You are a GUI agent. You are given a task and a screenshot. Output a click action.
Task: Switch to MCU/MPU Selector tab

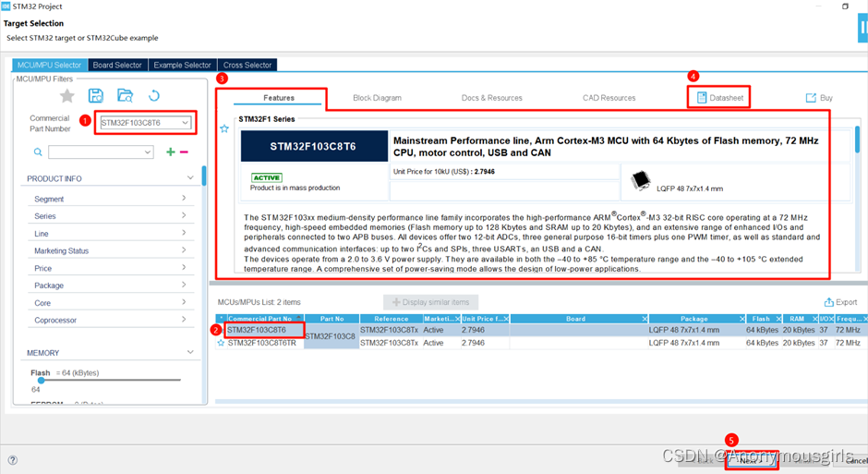click(49, 65)
